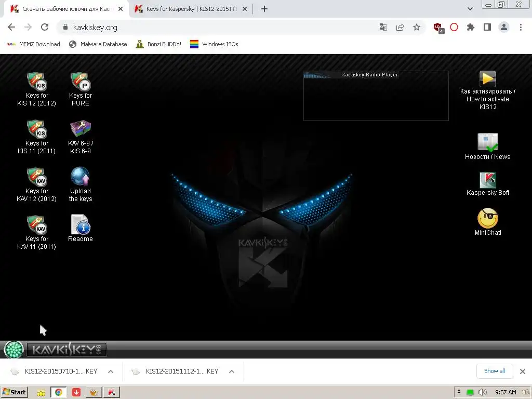Open Keys for KAV 12 (2012) icon
Image resolution: width=532 pixels, height=399 pixels.
(37, 184)
